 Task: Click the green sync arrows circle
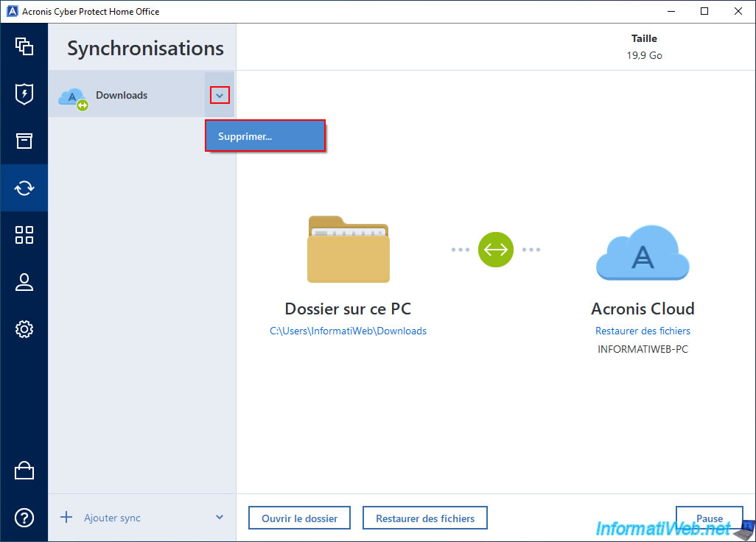[x=495, y=250]
